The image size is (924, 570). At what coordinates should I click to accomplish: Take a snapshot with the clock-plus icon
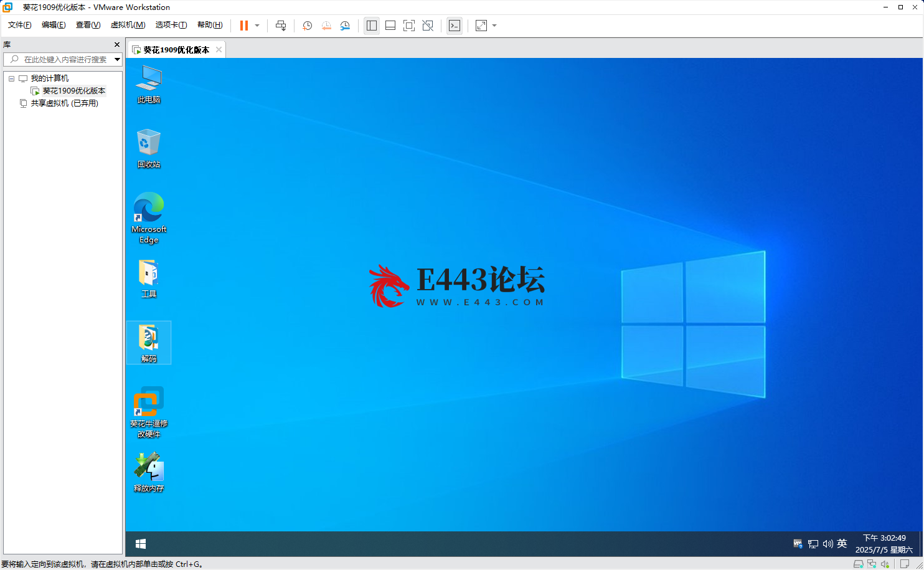[x=307, y=26]
